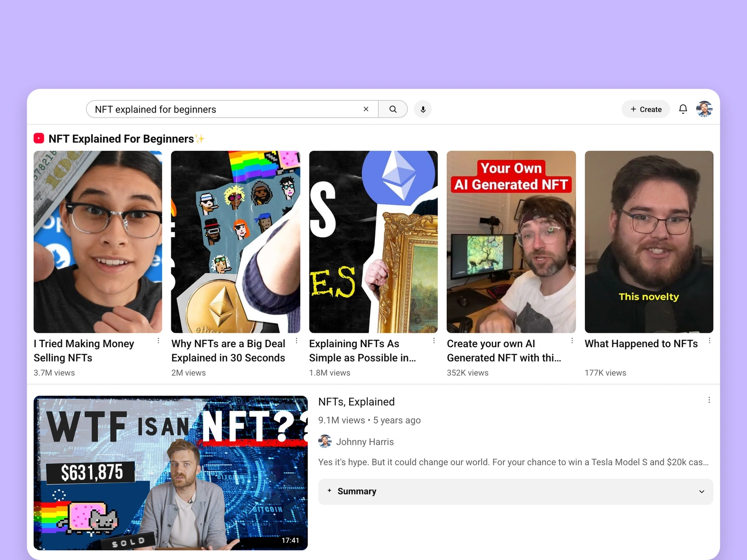Click title 'Create your own AI Generated NFT'
747x560 pixels.
504,350
